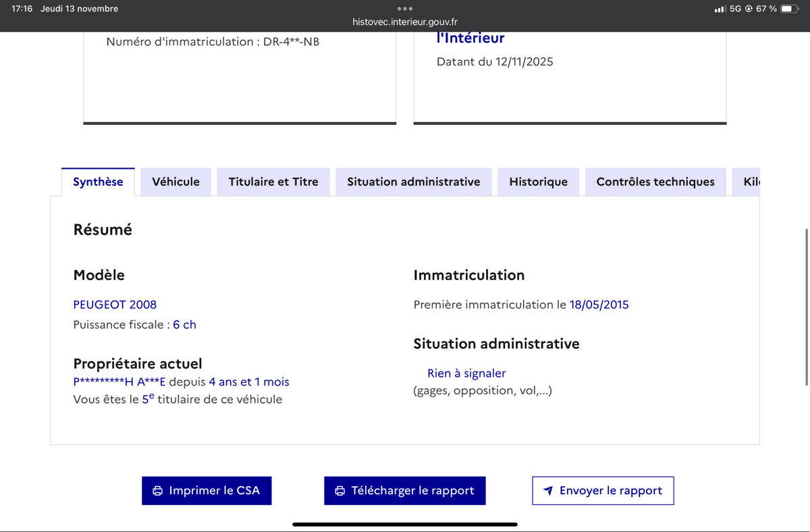The width and height of the screenshot is (810, 532).
Task: Click the Numéro d'immatriculation DR-4**-NB text
Action: [x=213, y=42]
